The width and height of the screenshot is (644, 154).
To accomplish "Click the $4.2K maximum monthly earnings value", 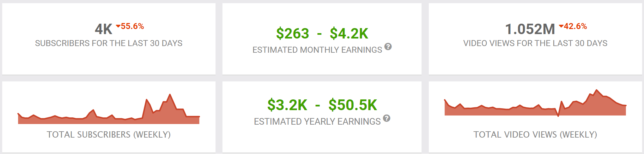I will (x=349, y=33).
